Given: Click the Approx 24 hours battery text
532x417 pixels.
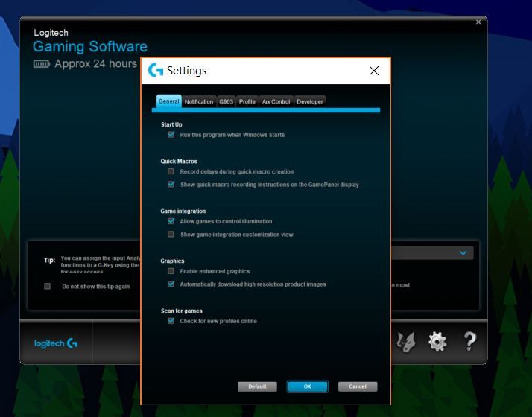Looking at the screenshot, I should point(95,64).
